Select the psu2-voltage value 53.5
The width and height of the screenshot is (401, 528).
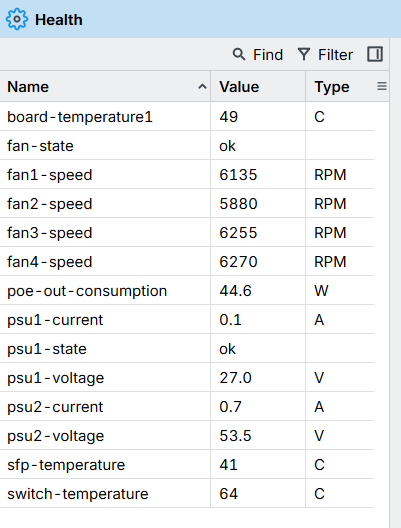[235, 436]
